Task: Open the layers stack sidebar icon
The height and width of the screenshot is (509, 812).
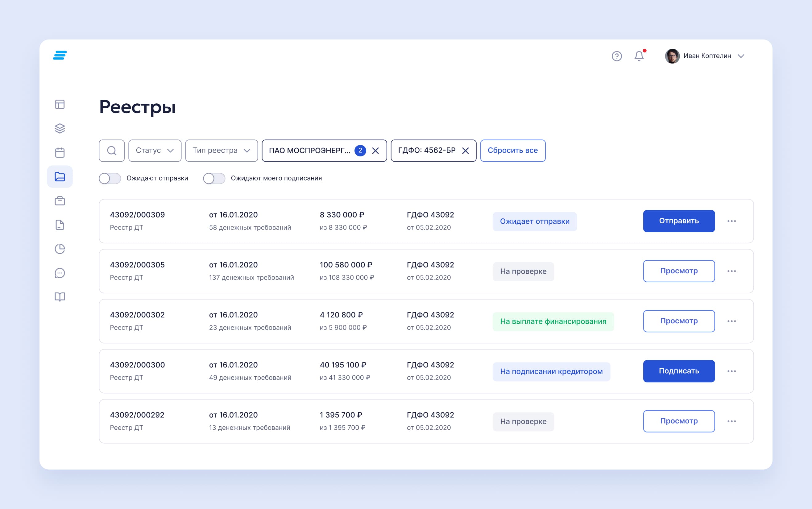Action: (60, 128)
